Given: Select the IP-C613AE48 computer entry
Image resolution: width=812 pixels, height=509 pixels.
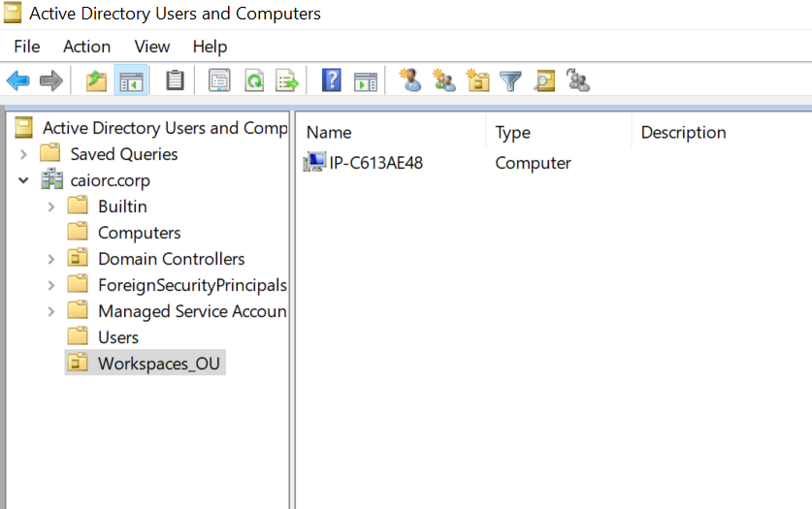Looking at the screenshot, I should point(376,163).
